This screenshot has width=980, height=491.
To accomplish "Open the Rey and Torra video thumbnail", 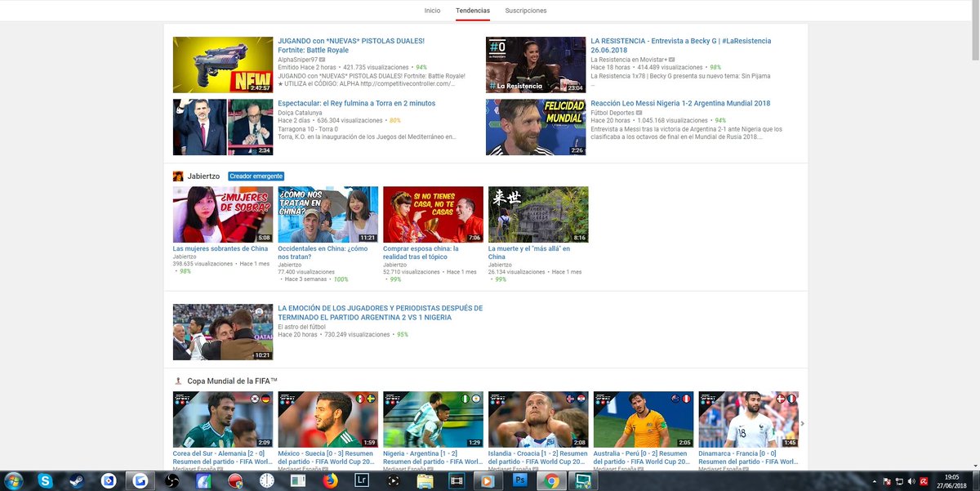I will coord(223,127).
